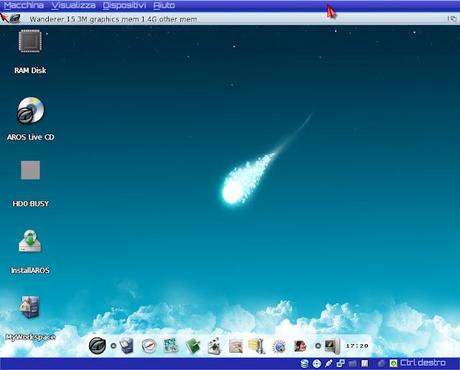The width and height of the screenshot is (460, 370).
Task: Click the portrait face icon in the dock
Action: [300, 346]
